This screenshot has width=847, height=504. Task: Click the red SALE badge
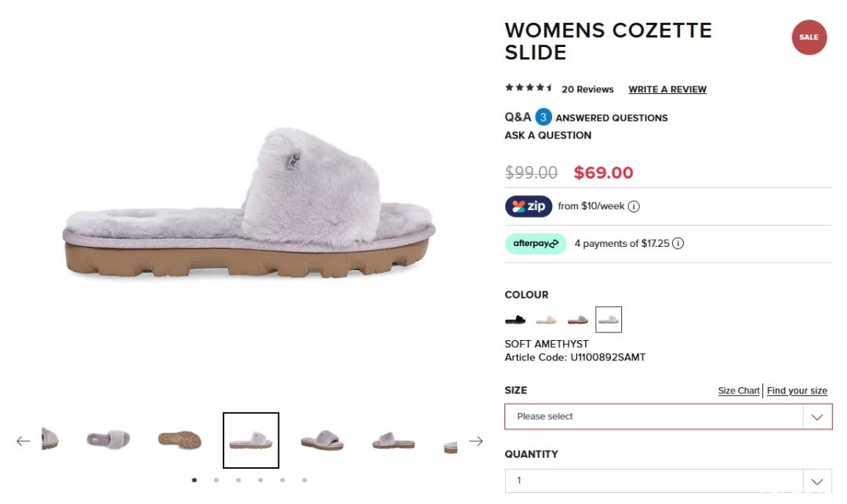(809, 38)
